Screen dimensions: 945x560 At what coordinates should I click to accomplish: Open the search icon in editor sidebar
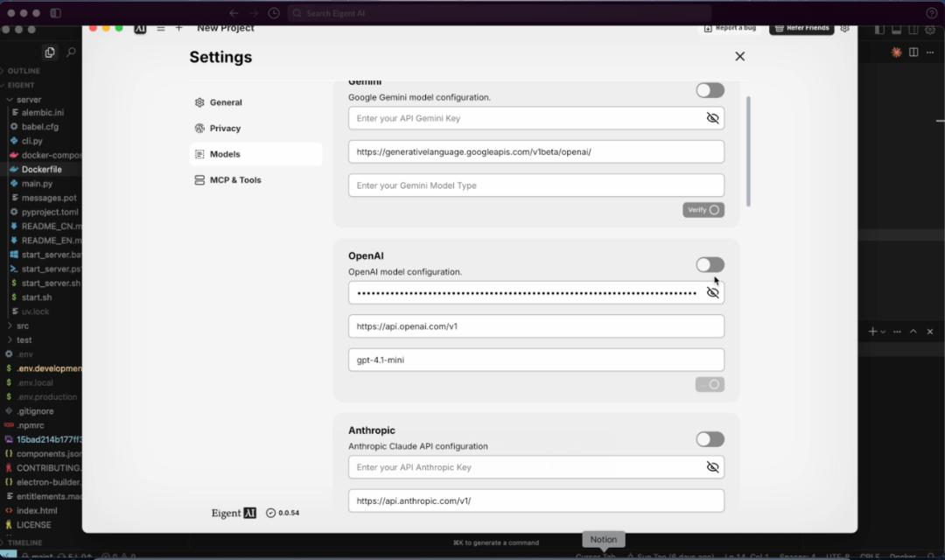coord(71,52)
